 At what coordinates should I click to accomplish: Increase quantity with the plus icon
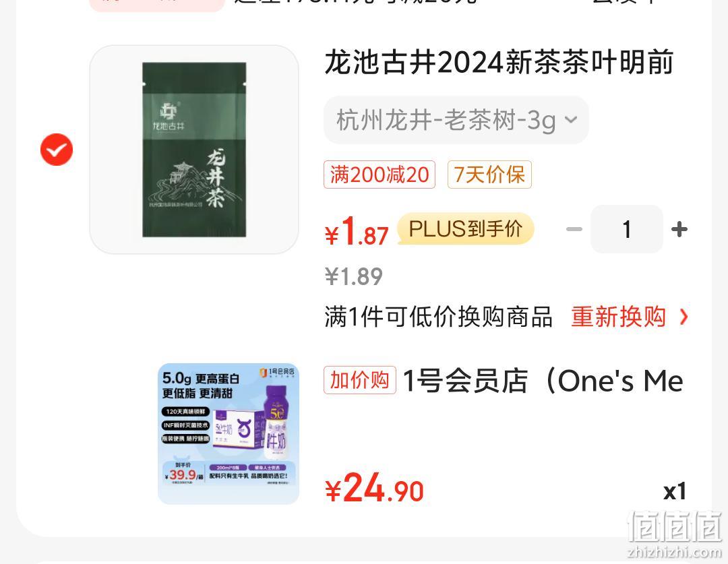[x=679, y=229]
